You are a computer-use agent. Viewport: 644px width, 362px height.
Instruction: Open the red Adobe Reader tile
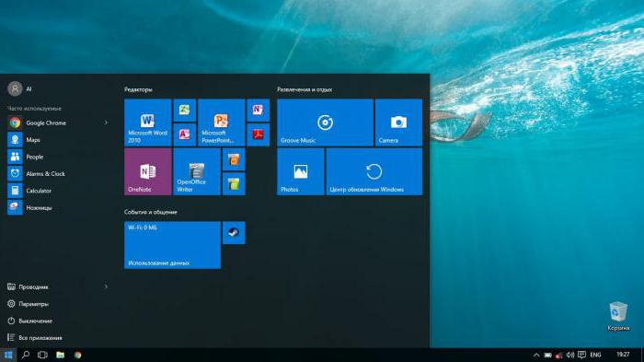pos(258,134)
